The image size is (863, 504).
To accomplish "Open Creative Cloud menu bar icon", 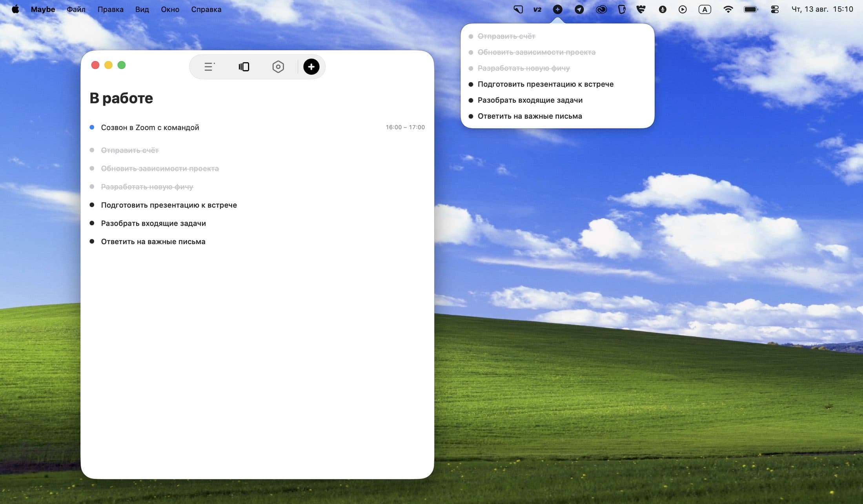I will [x=601, y=9].
